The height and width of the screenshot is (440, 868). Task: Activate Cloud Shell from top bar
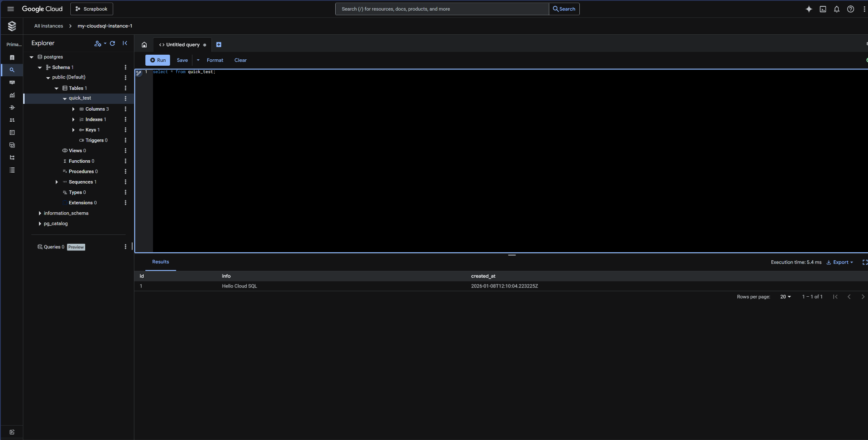823,9
